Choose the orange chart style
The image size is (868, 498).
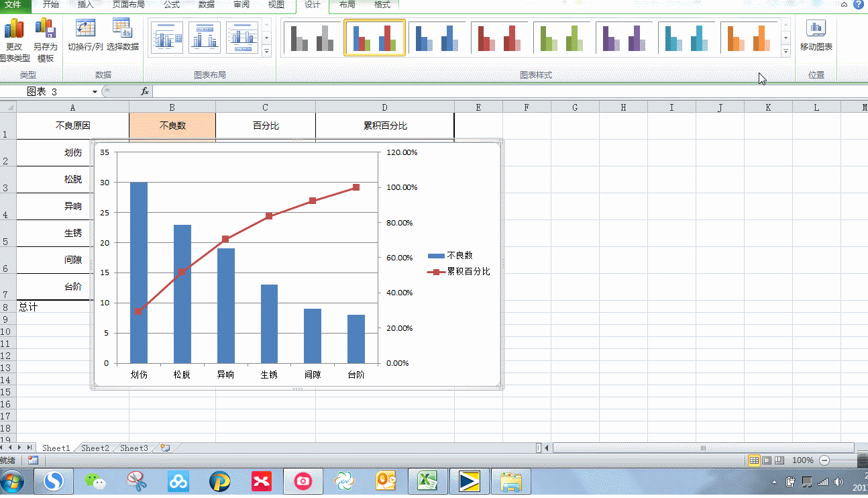(749, 38)
